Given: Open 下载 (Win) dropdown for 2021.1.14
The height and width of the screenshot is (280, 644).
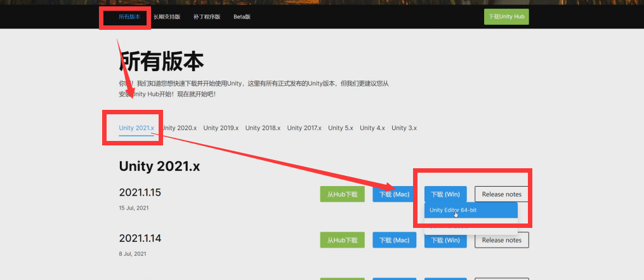Looking at the screenshot, I should click(445, 240).
